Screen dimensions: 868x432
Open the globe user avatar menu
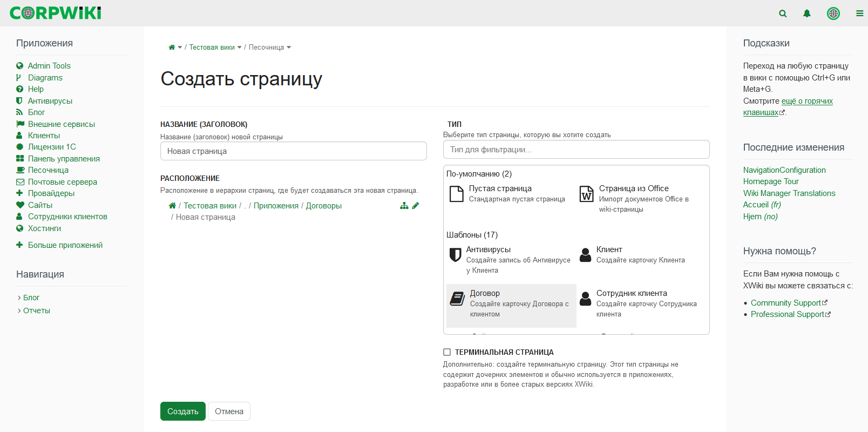pos(833,13)
